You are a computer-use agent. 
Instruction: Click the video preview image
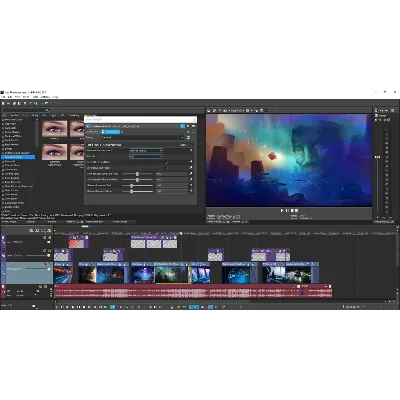tap(289, 160)
